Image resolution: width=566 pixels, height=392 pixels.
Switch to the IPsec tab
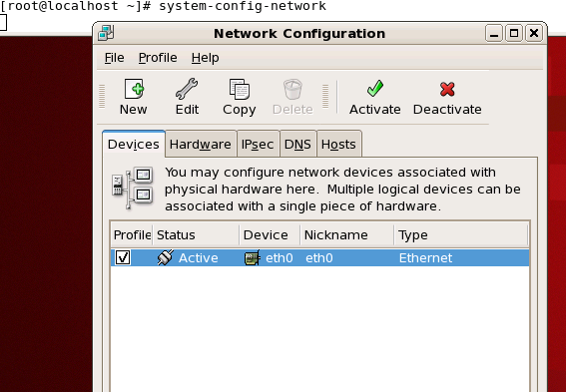[x=258, y=144]
